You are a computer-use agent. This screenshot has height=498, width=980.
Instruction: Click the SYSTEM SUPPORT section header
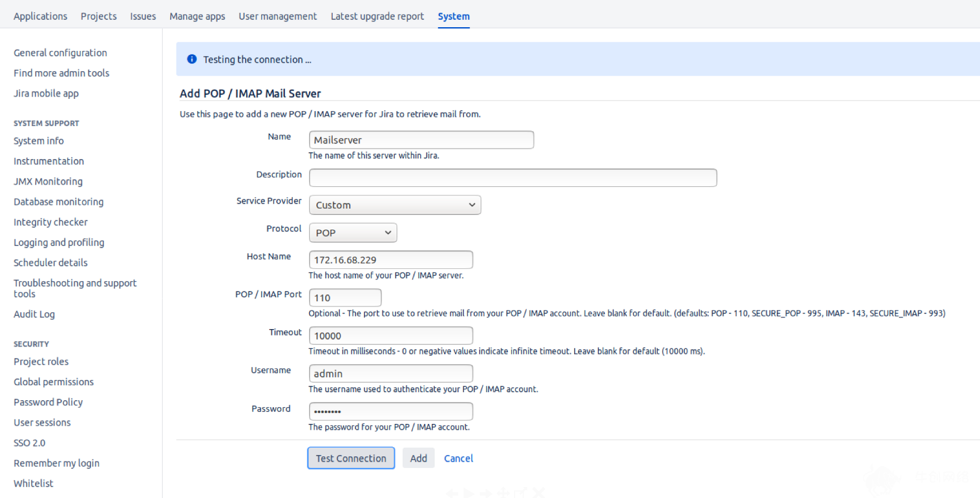coord(46,123)
